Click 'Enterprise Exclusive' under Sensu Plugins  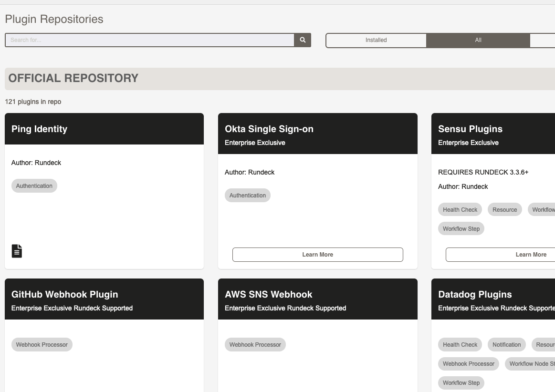[x=468, y=143]
